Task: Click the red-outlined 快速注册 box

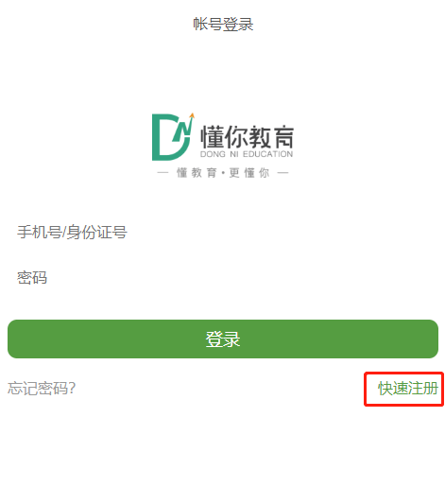Action: 403,389
